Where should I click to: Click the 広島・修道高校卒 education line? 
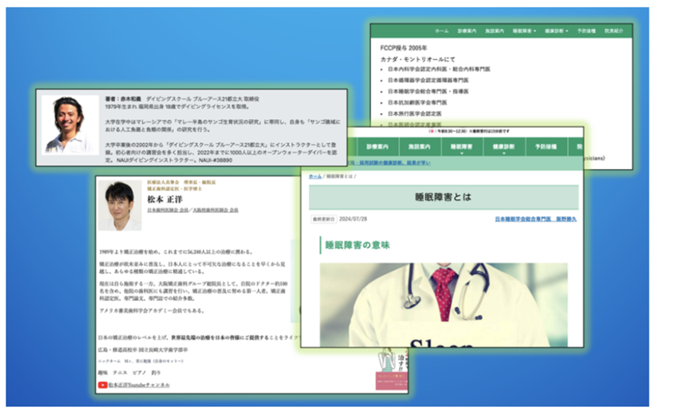143,350
